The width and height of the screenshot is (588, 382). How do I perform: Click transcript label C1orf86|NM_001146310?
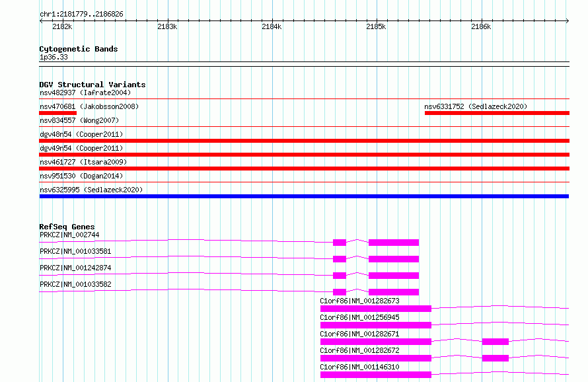(x=359, y=367)
